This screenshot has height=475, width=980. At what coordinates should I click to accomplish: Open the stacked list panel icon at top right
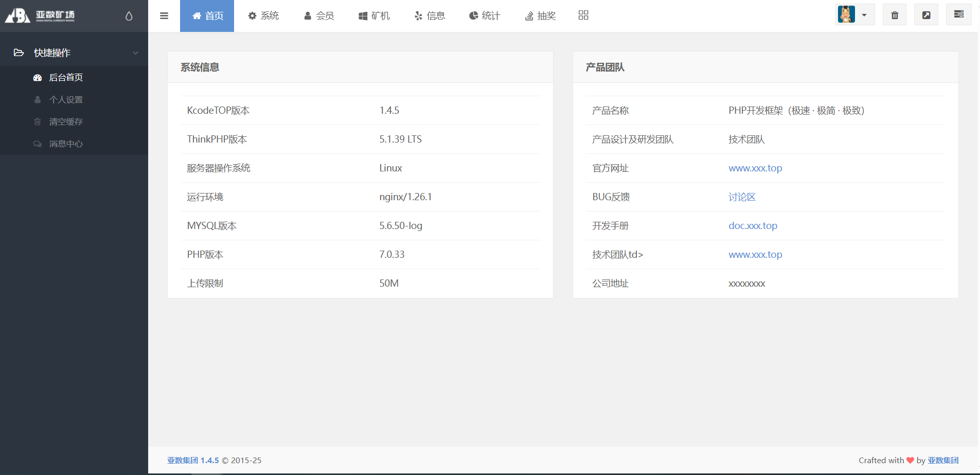(x=958, y=14)
